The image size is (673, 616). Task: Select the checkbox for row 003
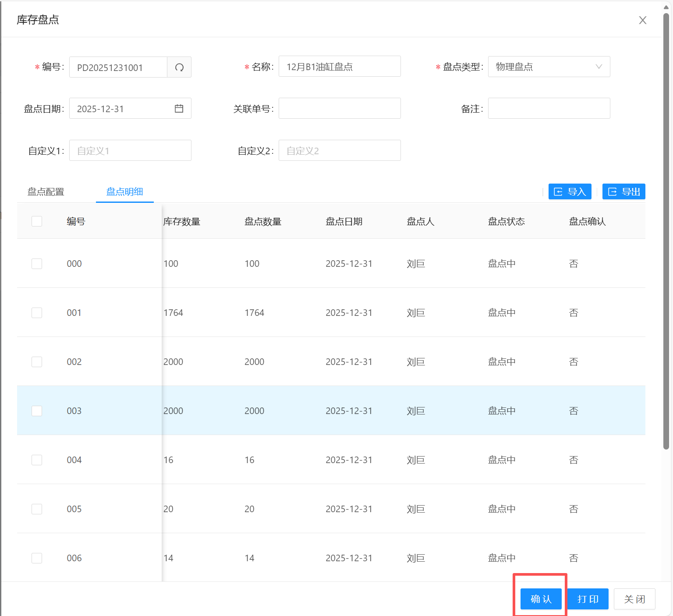[x=37, y=411]
